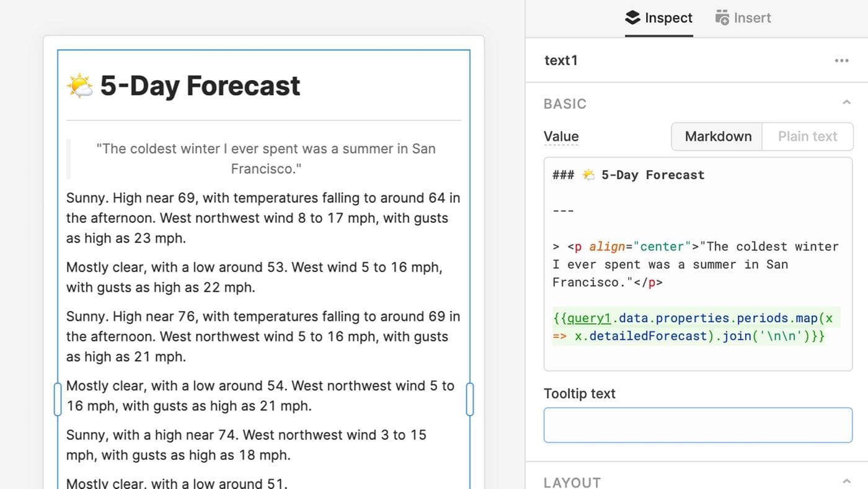Grab the right resize handle of text component
Screen dimensions: 868x489
pyautogui.click(x=469, y=399)
